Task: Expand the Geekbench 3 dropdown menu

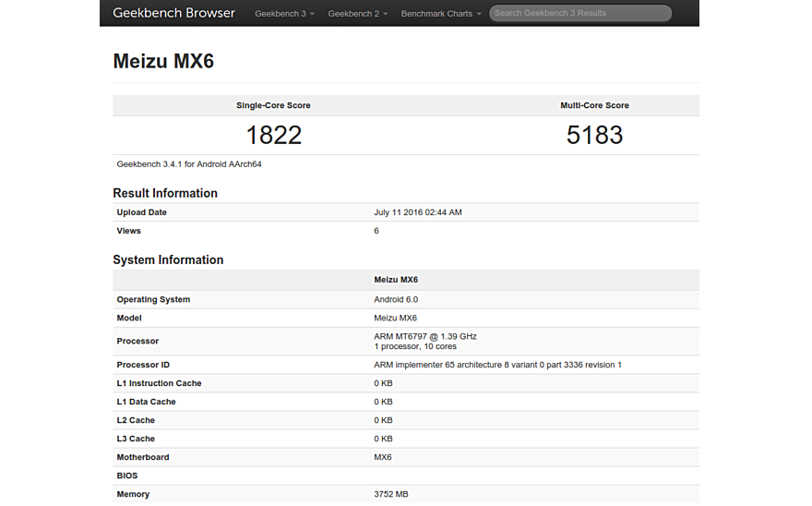Action: (x=284, y=14)
